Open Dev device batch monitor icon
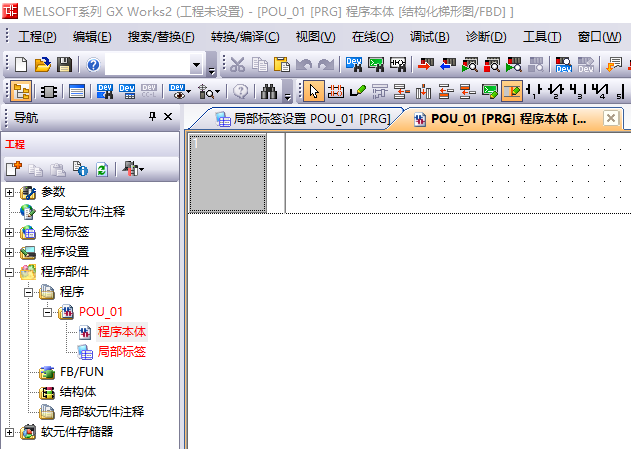 (563, 64)
